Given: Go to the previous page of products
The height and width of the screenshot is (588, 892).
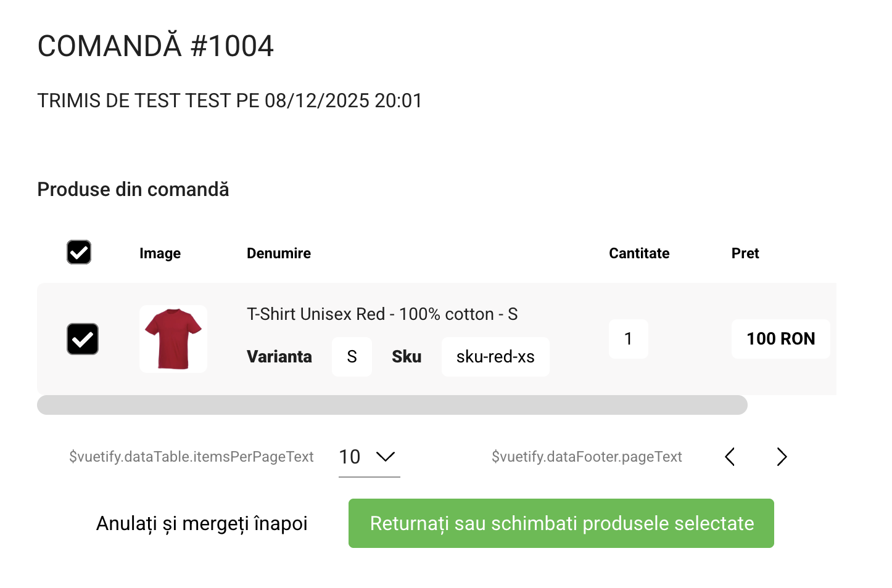Looking at the screenshot, I should 730,457.
